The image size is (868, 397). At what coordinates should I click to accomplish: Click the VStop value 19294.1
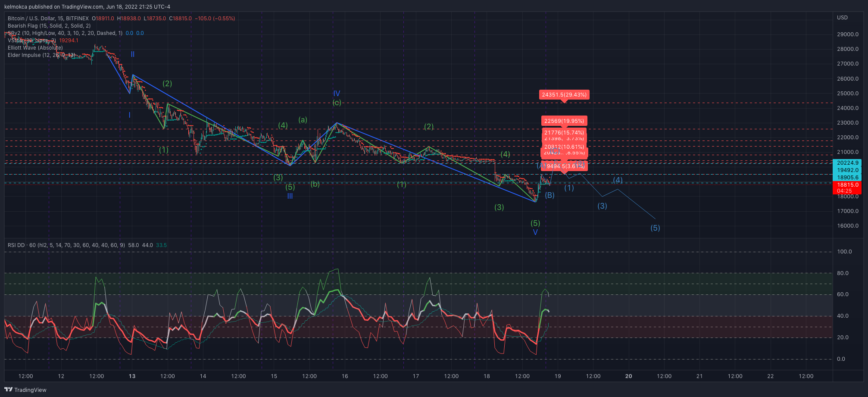69,41
